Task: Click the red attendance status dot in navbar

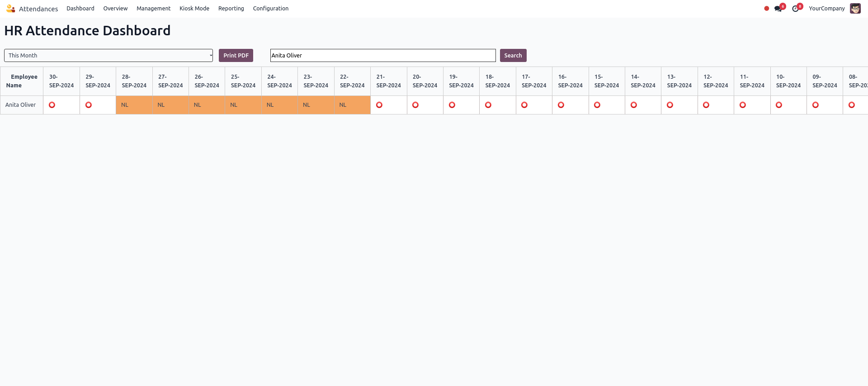Action: [766, 9]
